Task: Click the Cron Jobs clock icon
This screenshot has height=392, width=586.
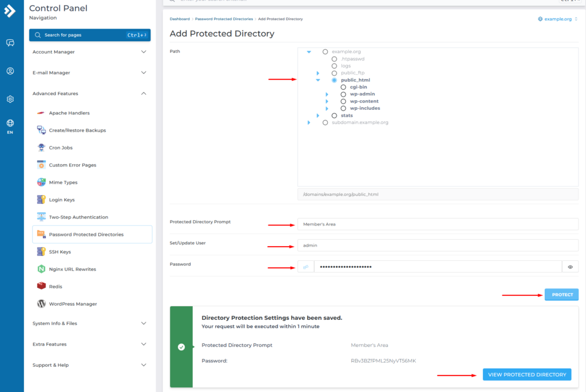Action: [x=41, y=148]
